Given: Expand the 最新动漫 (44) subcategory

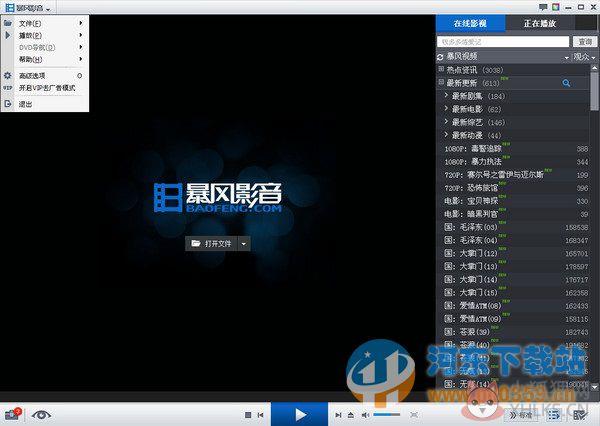Looking at the screenshot, I should pyautogui.click(x=446, y=135).
